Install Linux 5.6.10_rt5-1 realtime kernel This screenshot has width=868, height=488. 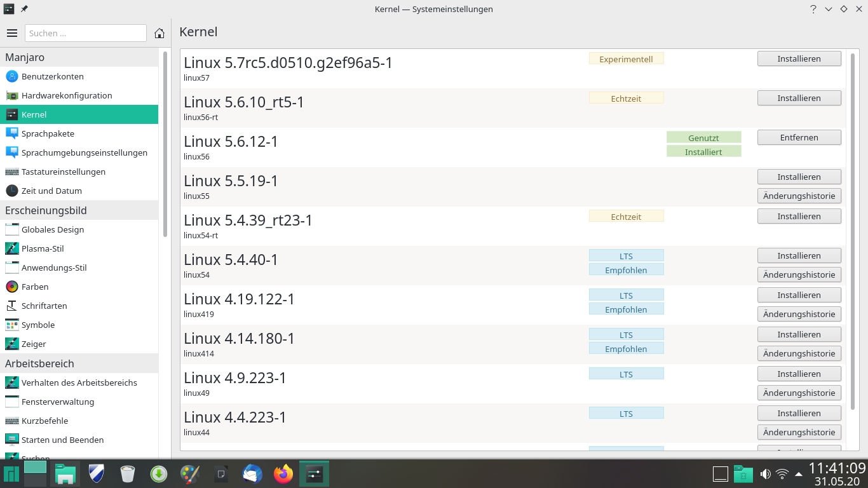click(799, 98)
